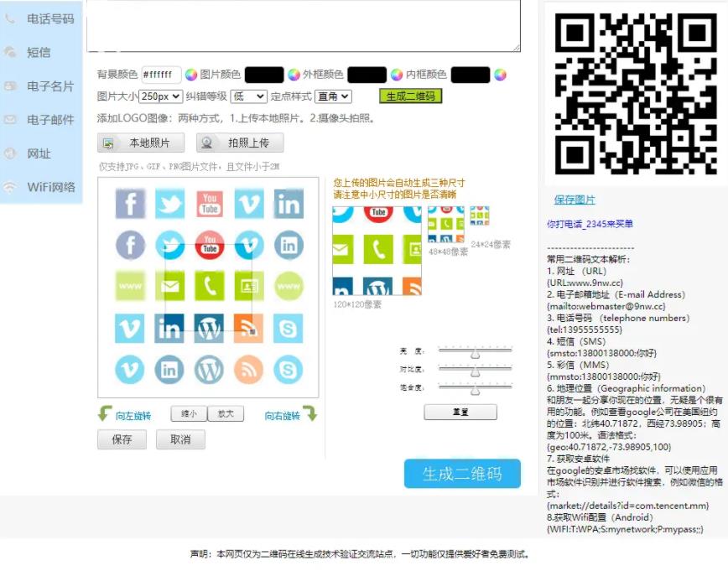Click the square Facebook icon in preview

(130, 204)
